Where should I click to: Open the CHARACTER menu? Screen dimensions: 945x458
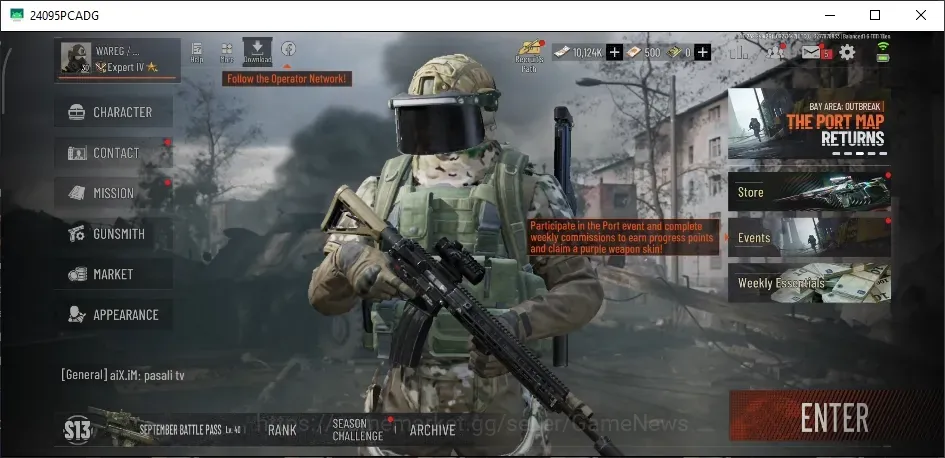tap(114, 112)
